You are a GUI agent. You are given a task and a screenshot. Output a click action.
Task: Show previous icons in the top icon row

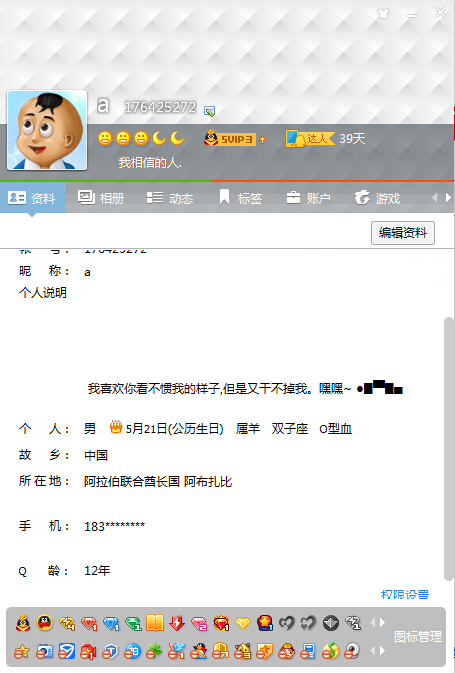tap(372, 623)
